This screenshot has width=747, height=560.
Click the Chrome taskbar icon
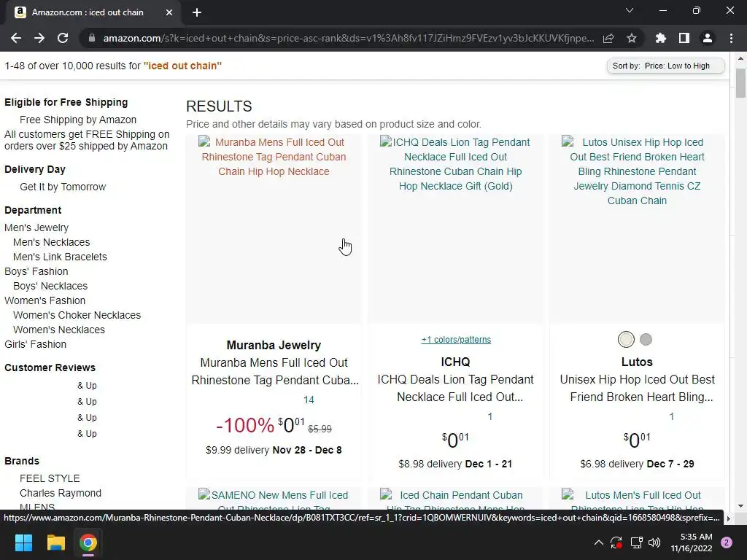click(x=88, y=542)
